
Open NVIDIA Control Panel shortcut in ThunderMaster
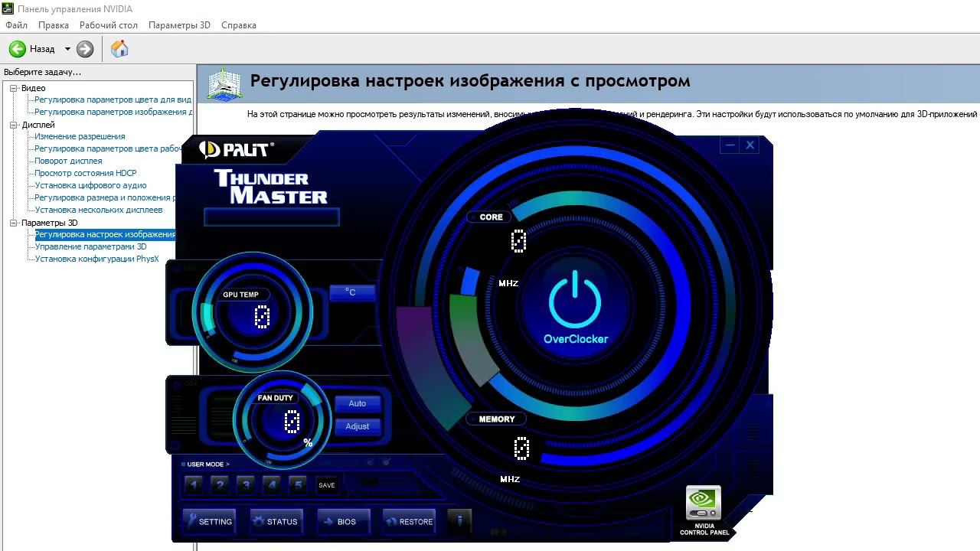(704, 510)
